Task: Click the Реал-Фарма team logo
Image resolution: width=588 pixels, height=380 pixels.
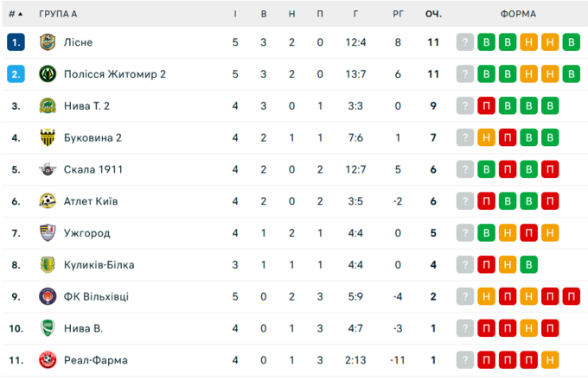Action: pyautogui.click(x=48, y=360)
